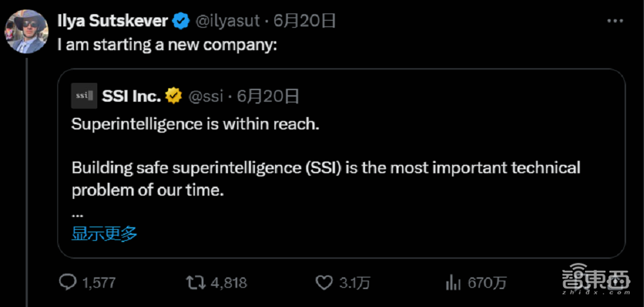
Task: Open the quoted tweet's 6月20日 timestamp
Action: 269,97
